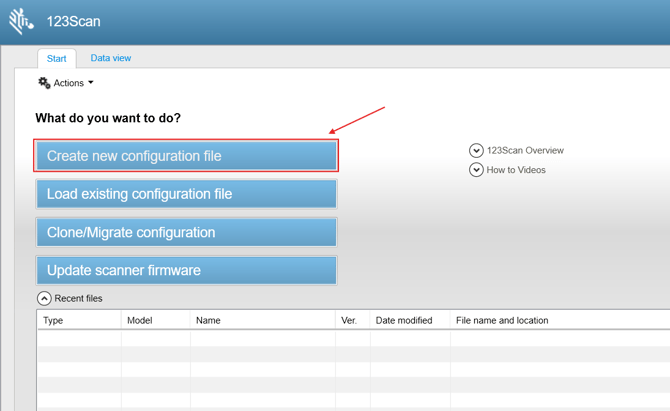This screenshot has width=670, height=411.
Task: Sort by Date modified column
Action: [410, 320]
